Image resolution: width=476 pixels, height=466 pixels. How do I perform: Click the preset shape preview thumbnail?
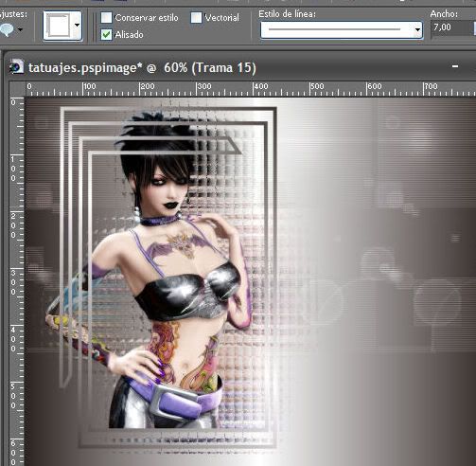pos(59,26)
